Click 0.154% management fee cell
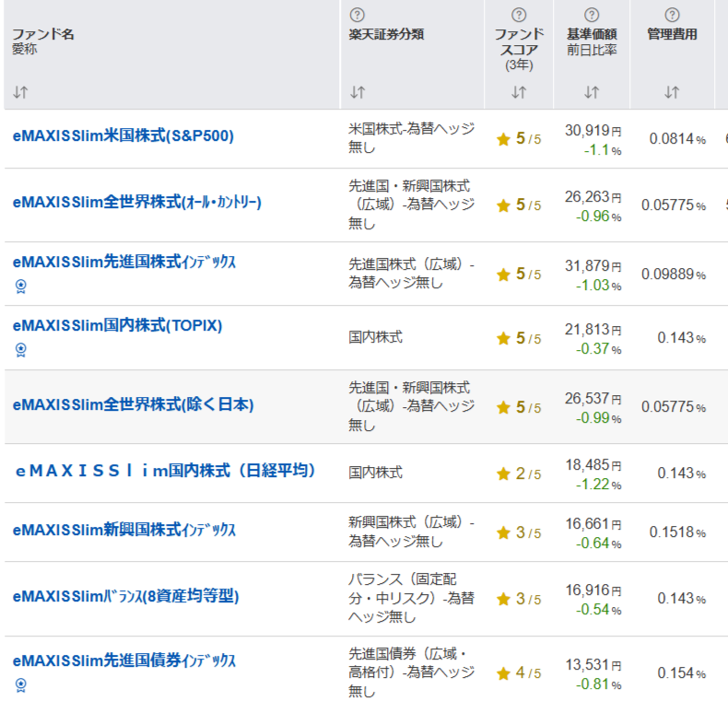This screenshot has width=728, height=701. 682,673
